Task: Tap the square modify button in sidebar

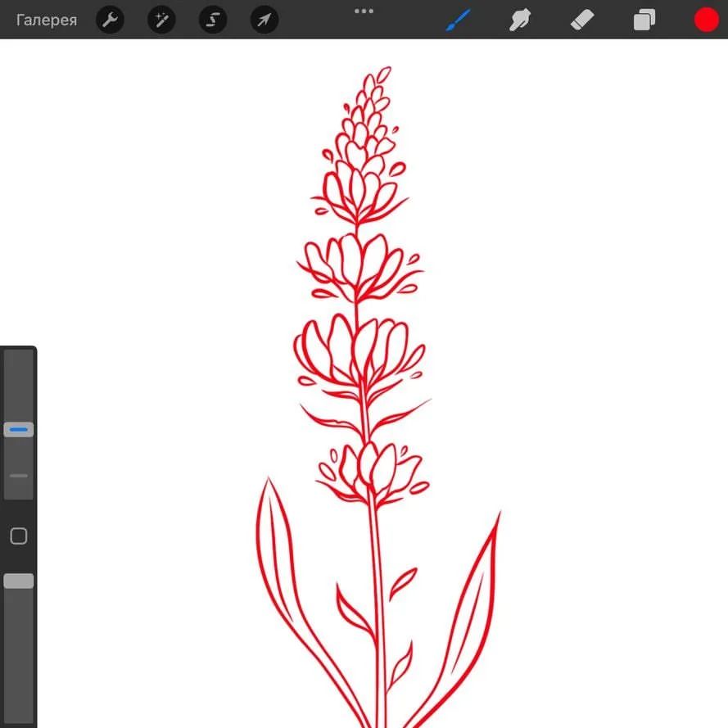Action: click(19, 536)
